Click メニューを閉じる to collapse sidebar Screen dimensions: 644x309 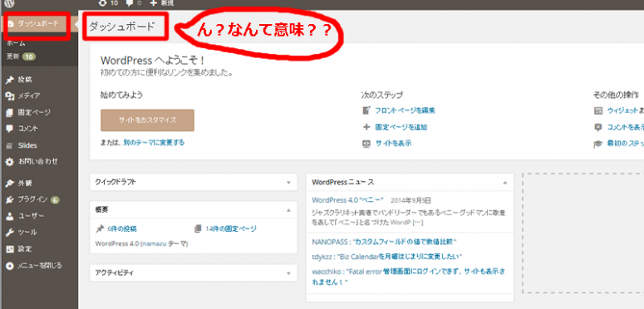pos(39,266)
